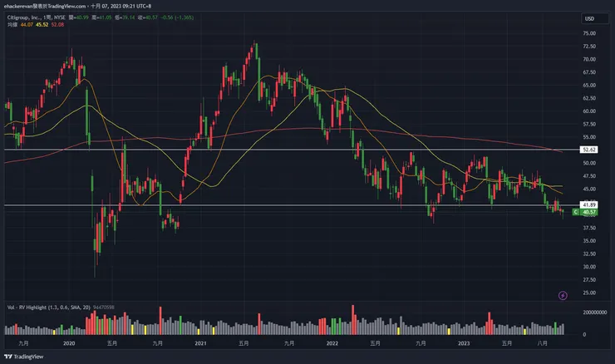This screenshot has height=364, width=615.
Task: Click the 72.50 price axis label
Action: click(x=589, y=47)
